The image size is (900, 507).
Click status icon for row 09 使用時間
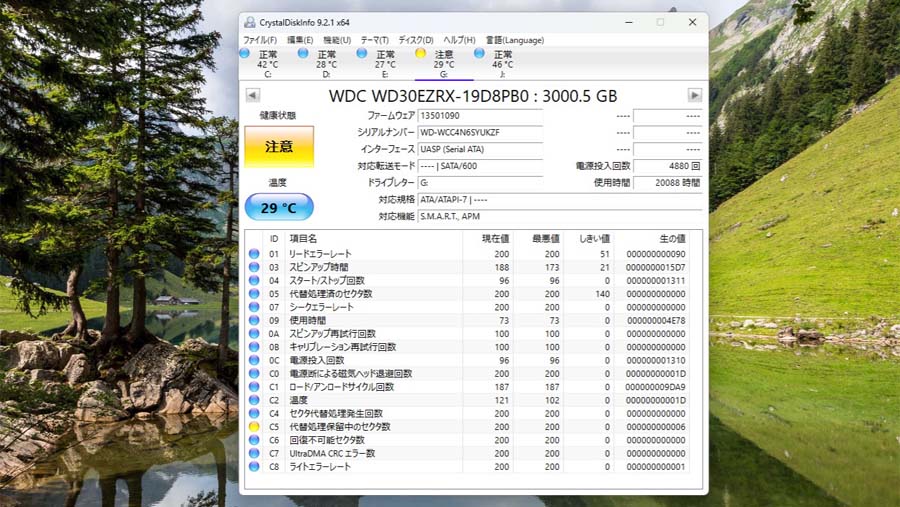(x=254, y=320)
